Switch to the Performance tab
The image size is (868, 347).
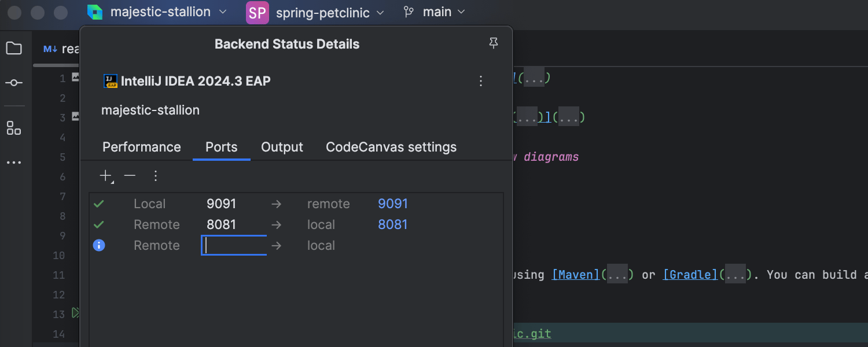(141, 147)
